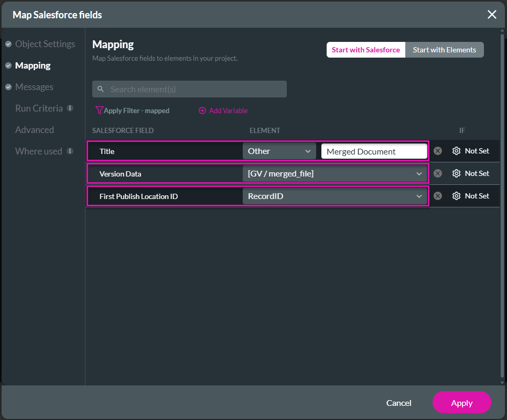
Task: Click the Messages checkmark icon
Action: (9, 87)
